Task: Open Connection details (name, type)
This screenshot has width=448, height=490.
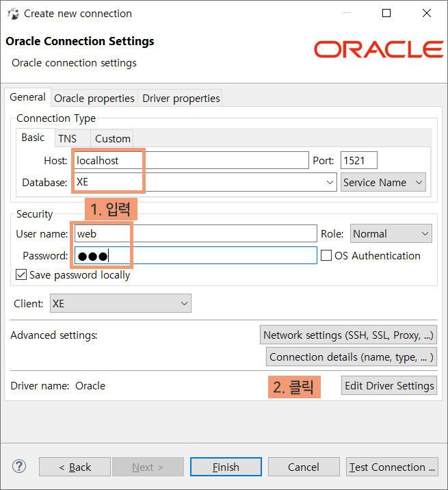Action: click(352, 357)
